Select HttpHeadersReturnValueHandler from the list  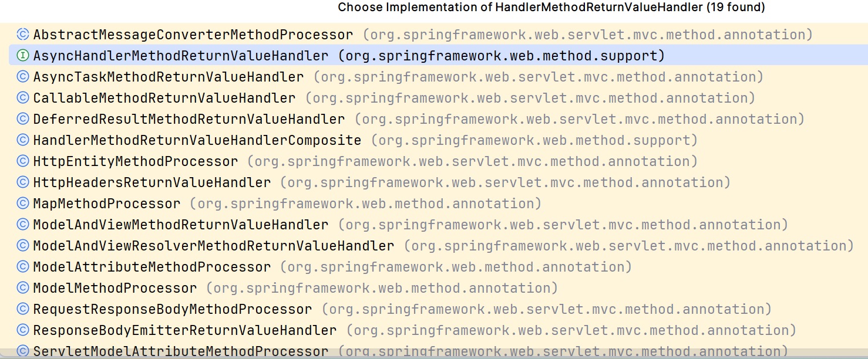click(x=152, y=182)
